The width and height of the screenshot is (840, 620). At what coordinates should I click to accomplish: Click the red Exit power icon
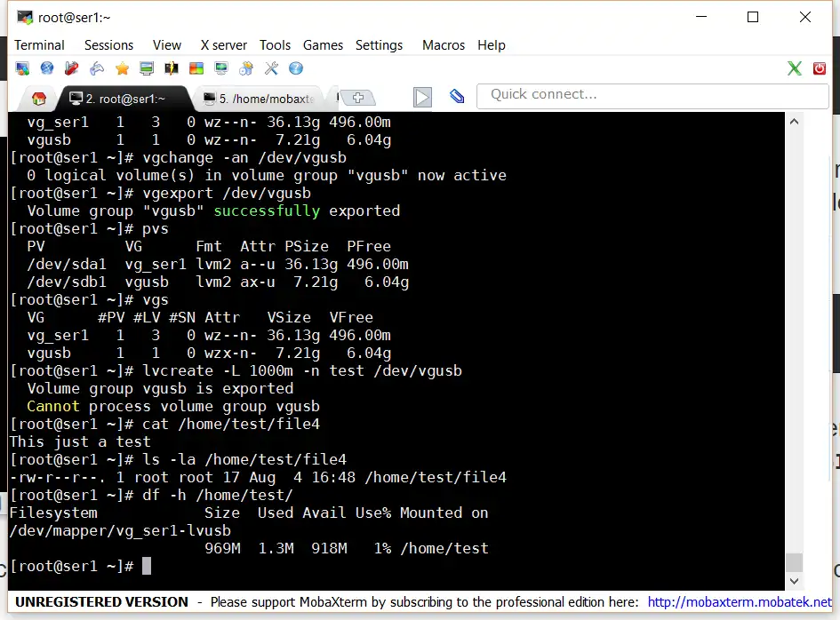point(819,68)
